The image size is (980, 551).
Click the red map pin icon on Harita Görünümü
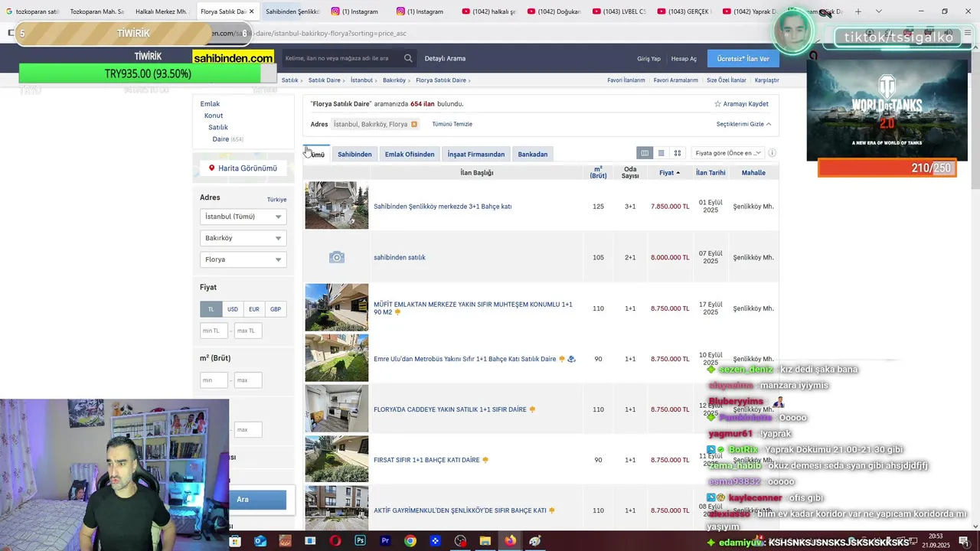click(212, 168)
